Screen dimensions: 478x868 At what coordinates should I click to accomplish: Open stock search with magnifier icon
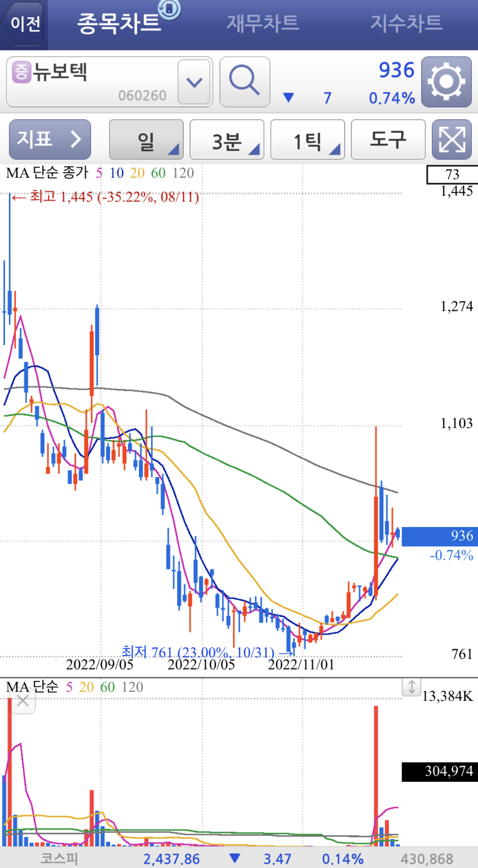click(x=245, y=82)
